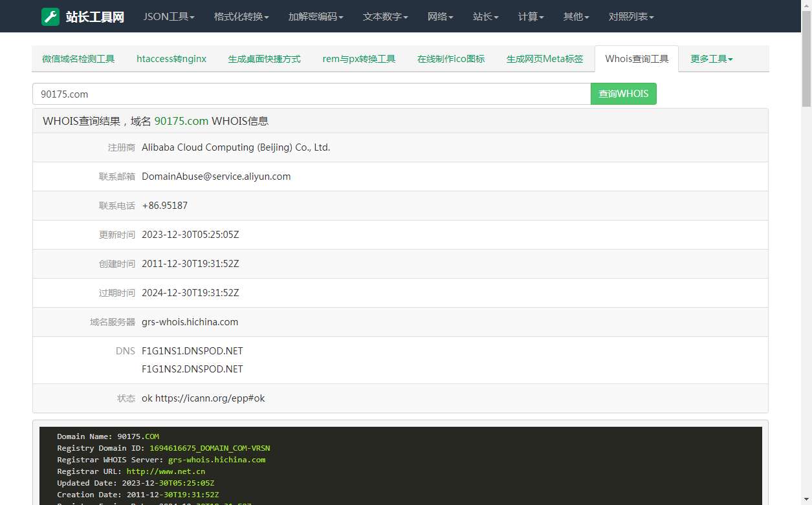This screenshot has height=505, width=812.
Task: Click the domain name input field
Action: [311, 94]
